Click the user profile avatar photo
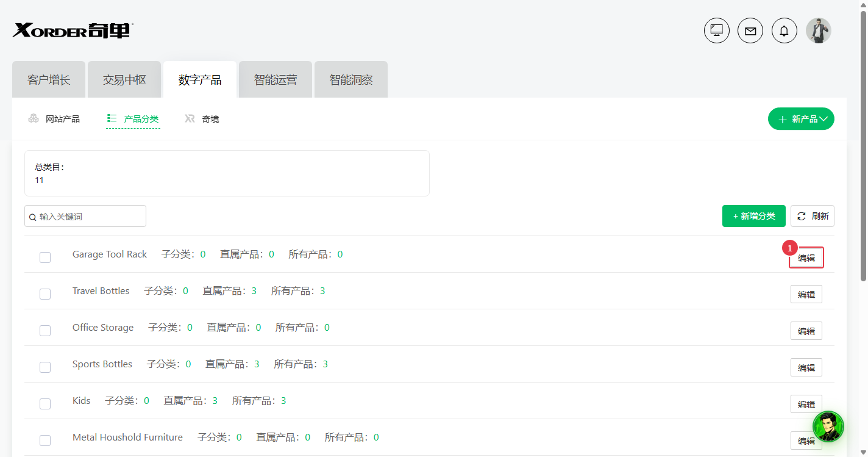This screenshot has height=457, width=868. (x=819, y=31)
